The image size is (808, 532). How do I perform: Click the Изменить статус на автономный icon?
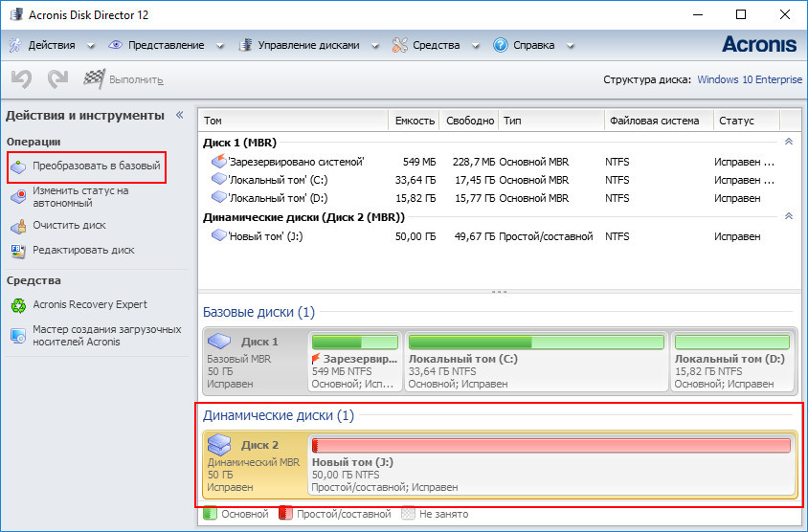(18, 197)
